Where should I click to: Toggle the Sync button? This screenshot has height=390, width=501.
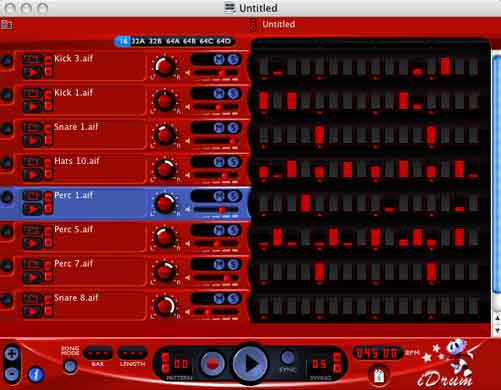(287, 357)
